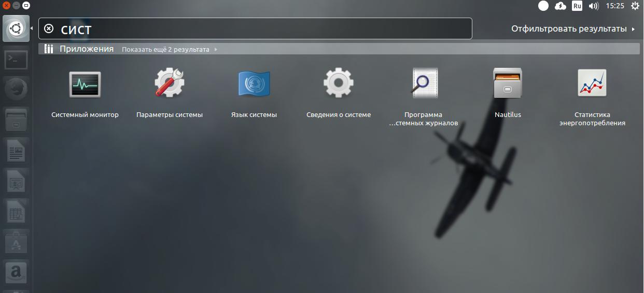The width and height of the screenshot is (644, 293).
Task: Click the Сведения о системе label
Action: tap(339, 115)
